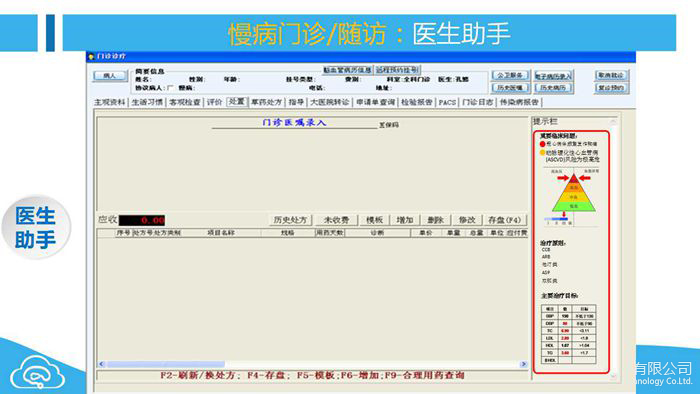Click the scroll-up arrow in 提示栏 panel

tap(613, 121)
